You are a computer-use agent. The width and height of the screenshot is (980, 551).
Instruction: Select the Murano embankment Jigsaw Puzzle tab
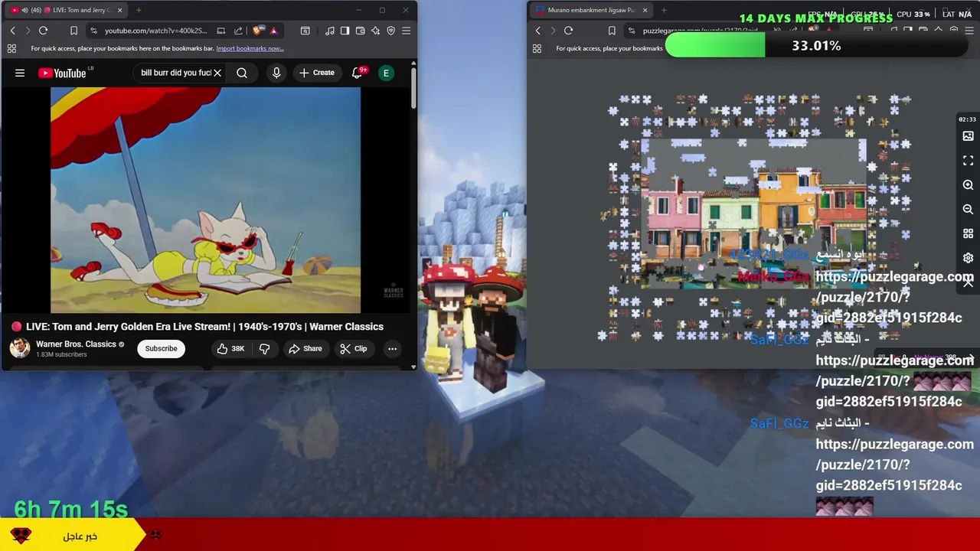590,10
